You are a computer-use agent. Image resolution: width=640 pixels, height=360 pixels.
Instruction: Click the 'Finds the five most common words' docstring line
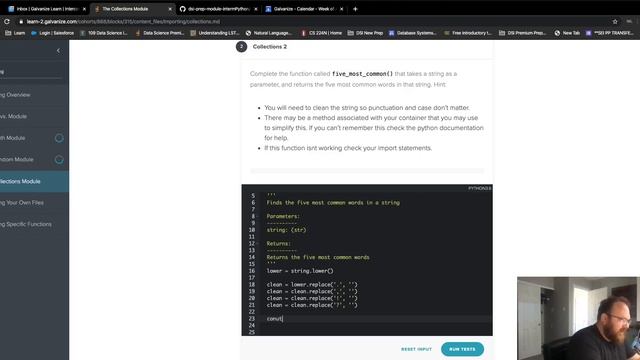point(333,202)
